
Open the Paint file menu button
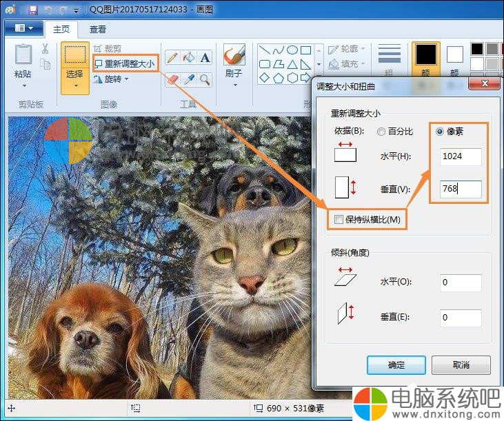pos(24,28)
